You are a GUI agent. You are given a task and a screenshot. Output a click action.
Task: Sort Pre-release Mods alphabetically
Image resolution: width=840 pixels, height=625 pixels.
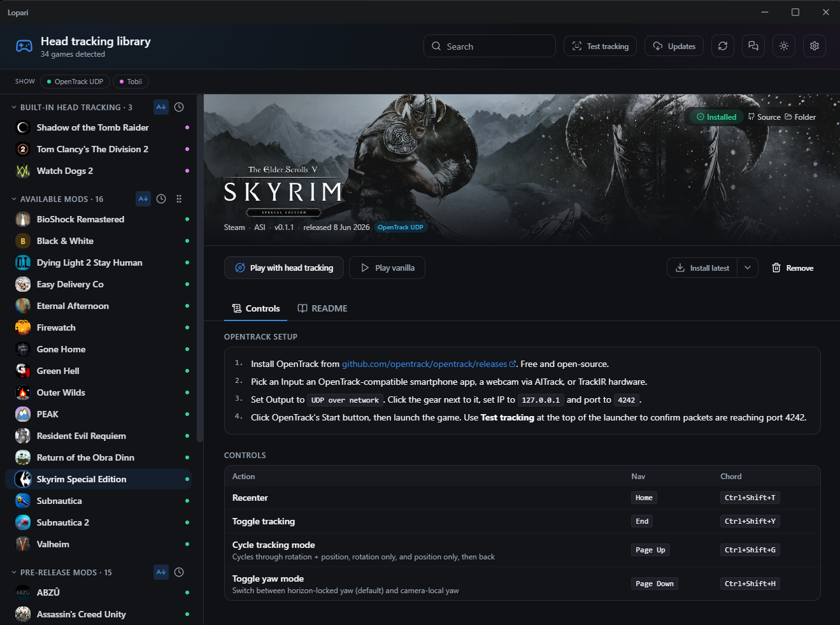point(161,572)
